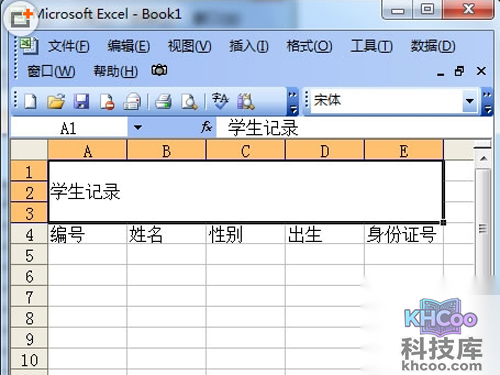The height and width of the screenshot is (375, 500).
Task: Open a file with the Open folder icon
Action: [56, 101]
